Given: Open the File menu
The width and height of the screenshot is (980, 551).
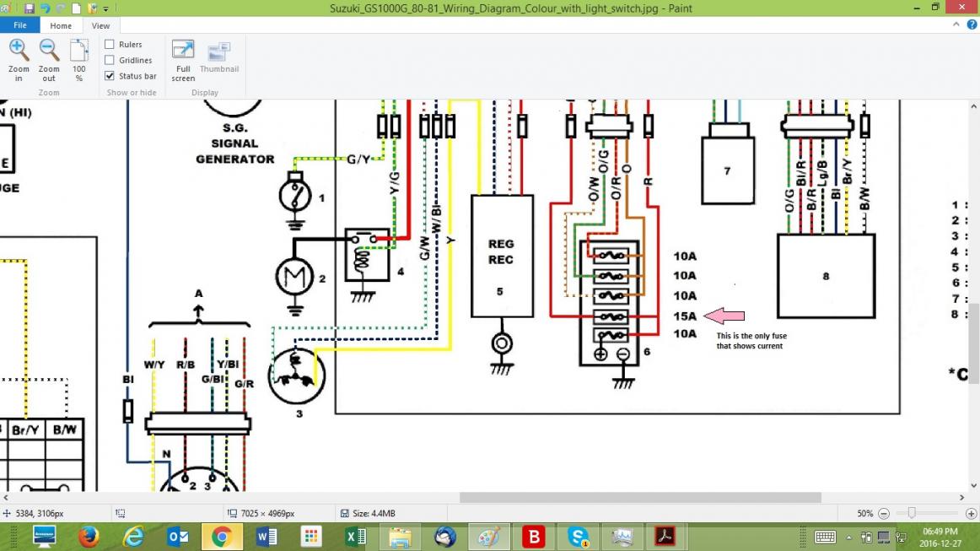Looking at the screenshot, I should pyautogui.click(x=19, y=25).
